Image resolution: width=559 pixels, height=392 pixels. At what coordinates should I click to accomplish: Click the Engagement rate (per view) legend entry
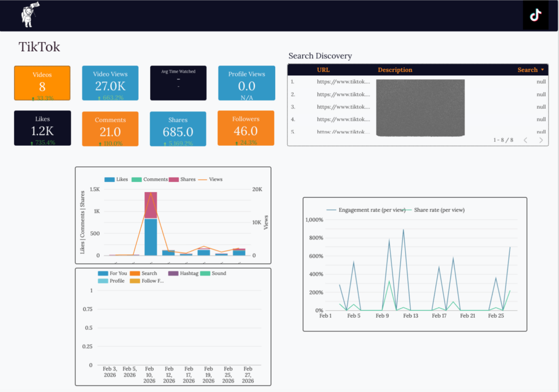pyautogui.click(x=366, y=210)
